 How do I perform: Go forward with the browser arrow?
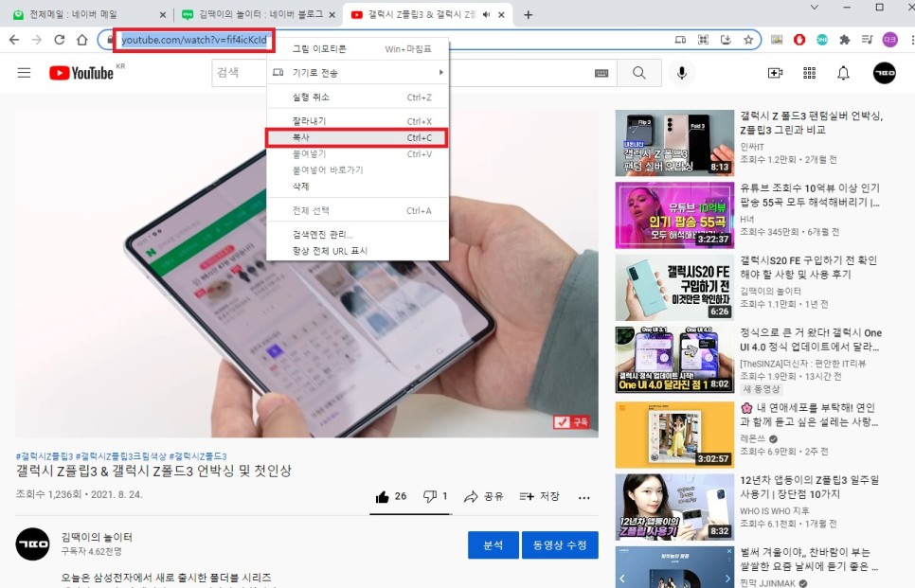coord(37,40)
